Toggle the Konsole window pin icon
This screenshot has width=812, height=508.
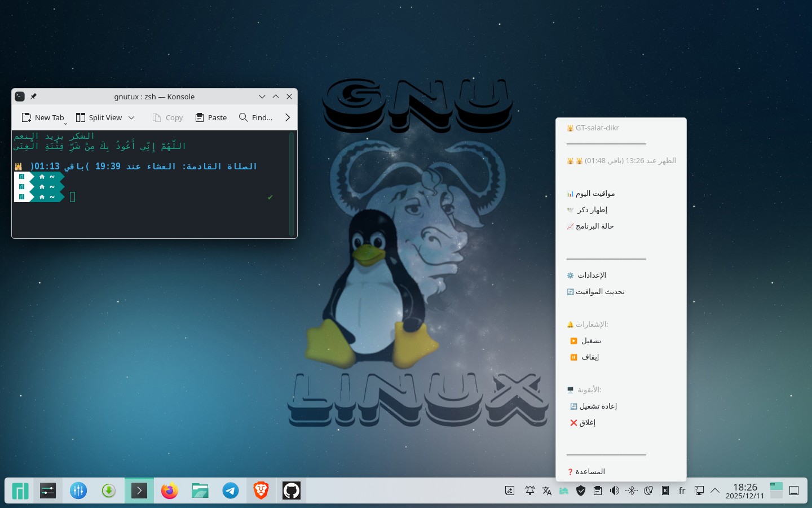(33, 97)
